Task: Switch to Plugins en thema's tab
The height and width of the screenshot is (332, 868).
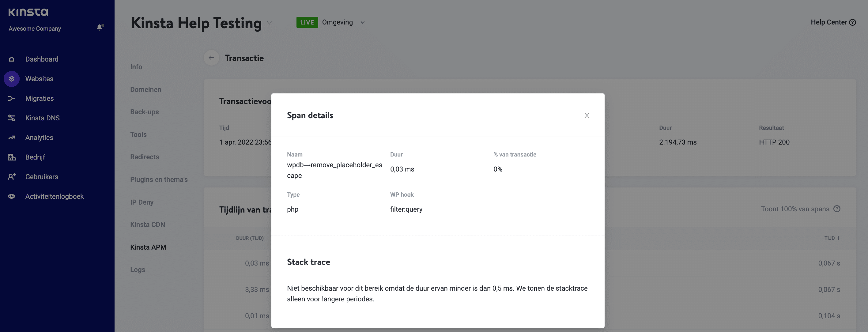Action: point(159,179)
